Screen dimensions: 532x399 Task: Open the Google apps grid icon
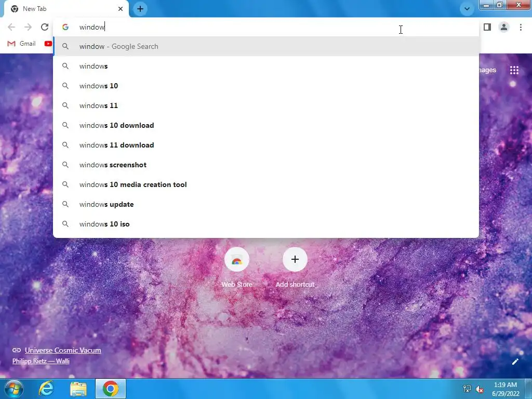(x=514, y=70)
